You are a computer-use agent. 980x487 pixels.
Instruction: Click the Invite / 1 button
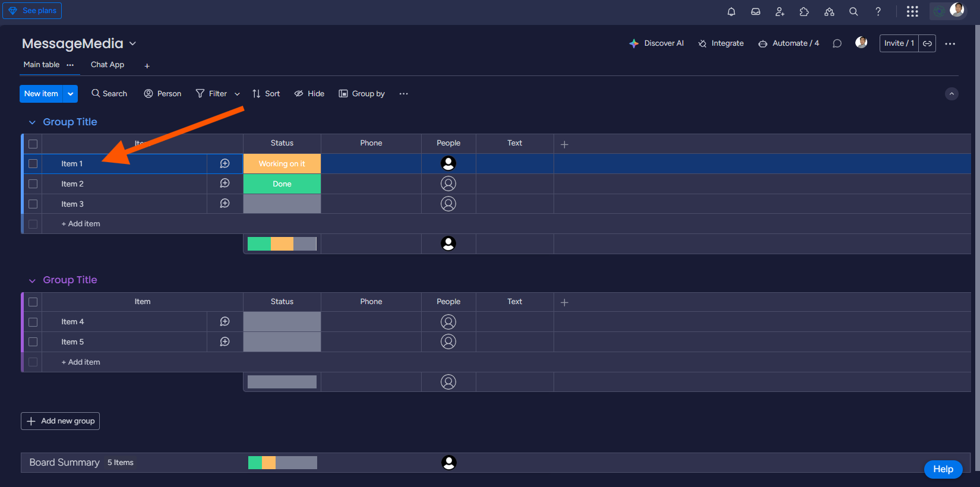(x=899, y=43)
